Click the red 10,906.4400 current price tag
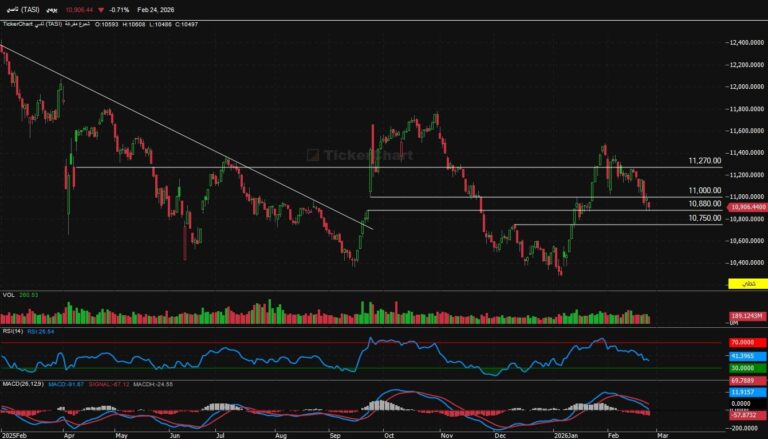The image size is (768, 439). click(x=746, y=206)
